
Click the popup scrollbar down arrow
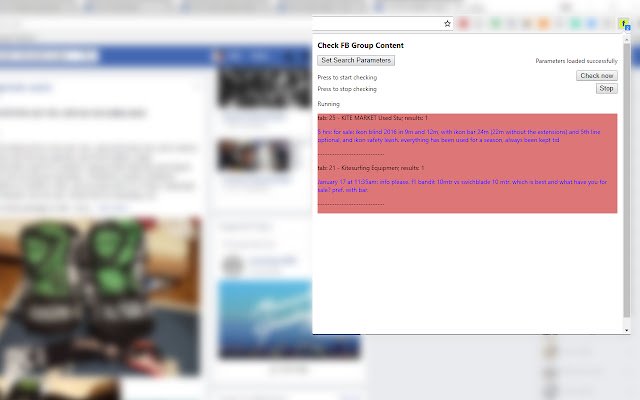(627, 330)
